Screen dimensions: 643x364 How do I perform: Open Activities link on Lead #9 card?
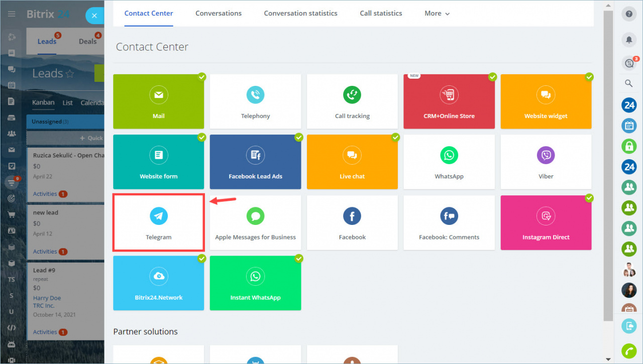(45, 332)
